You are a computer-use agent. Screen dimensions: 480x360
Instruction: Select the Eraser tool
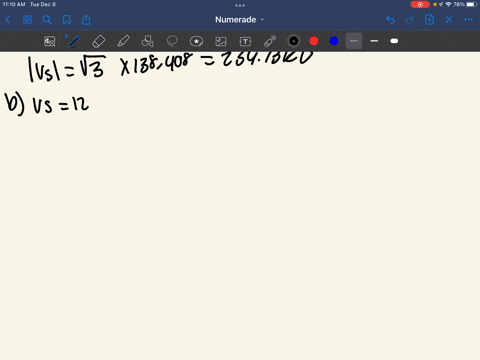[98, 41]
